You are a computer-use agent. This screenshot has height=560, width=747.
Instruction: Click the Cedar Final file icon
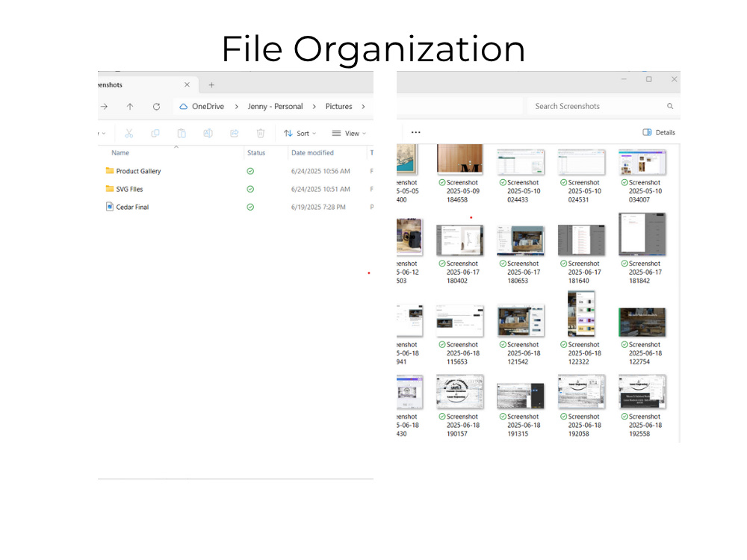tap(110, 207)
